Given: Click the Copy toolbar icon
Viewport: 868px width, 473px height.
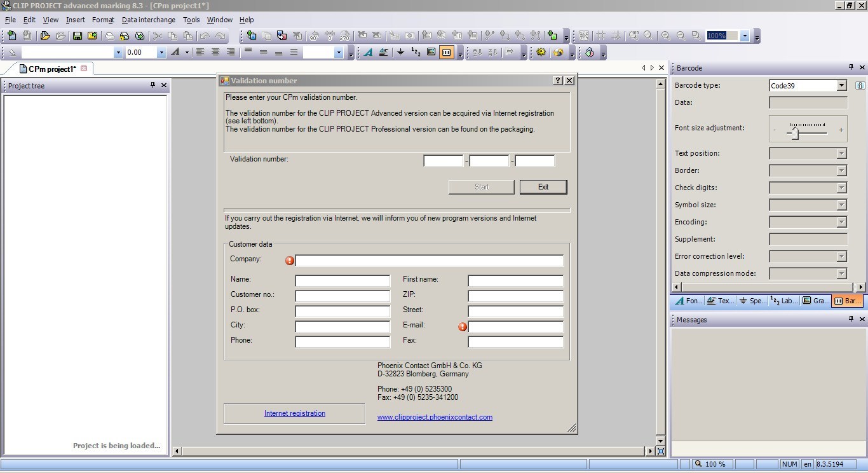Looking at the screenshot, I should pyautogui.click(x=172, y=36).
